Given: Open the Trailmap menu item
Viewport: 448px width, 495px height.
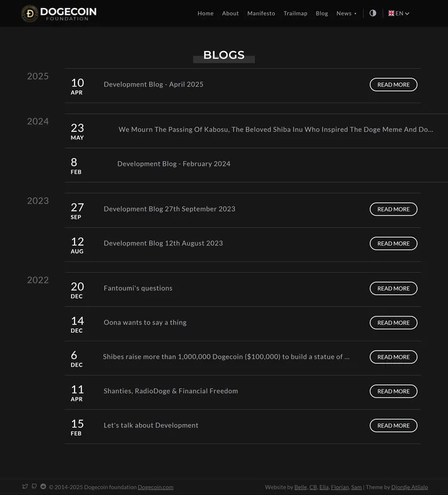Looking at the screenshot, I should tap(295, 13).
